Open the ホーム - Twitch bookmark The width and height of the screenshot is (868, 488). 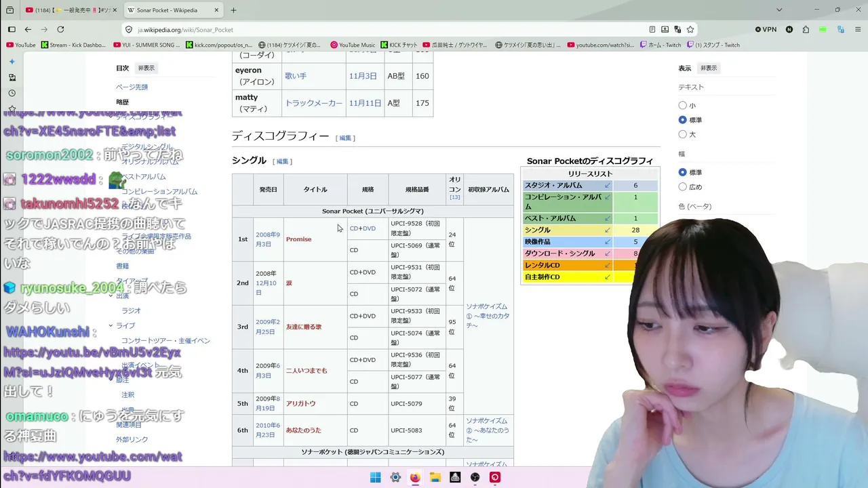(660, 45)
